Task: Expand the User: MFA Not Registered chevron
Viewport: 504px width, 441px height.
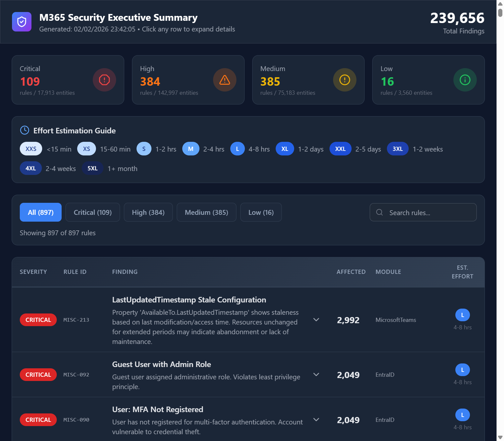Action: 316,420
